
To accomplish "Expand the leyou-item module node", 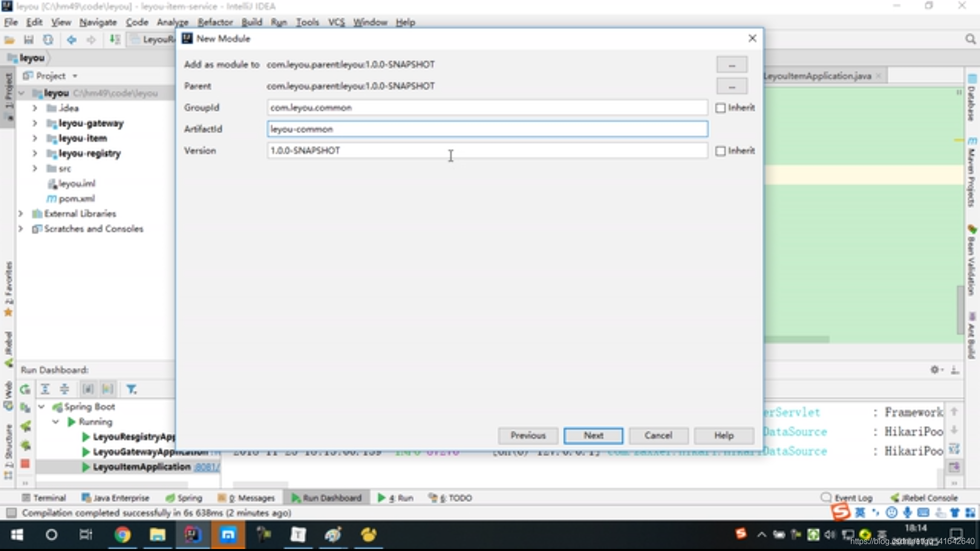I will point(35,138).
